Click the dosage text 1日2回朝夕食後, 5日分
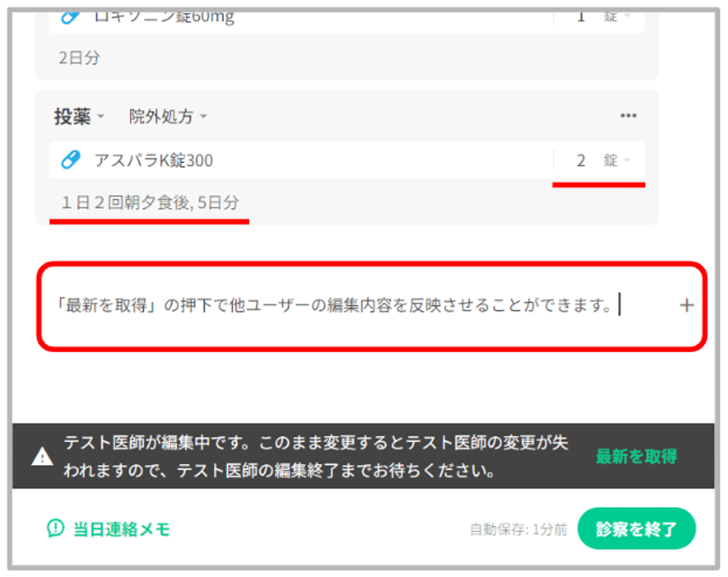 150,202
